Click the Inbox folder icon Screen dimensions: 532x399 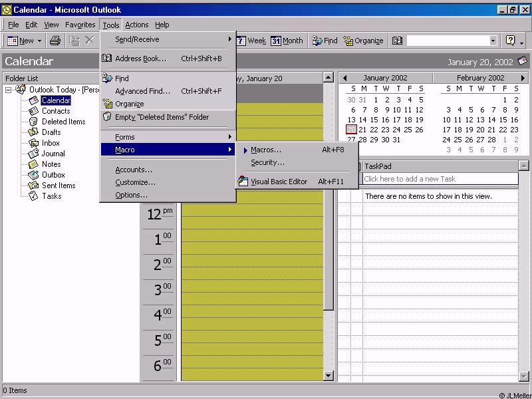click(33, 143)
